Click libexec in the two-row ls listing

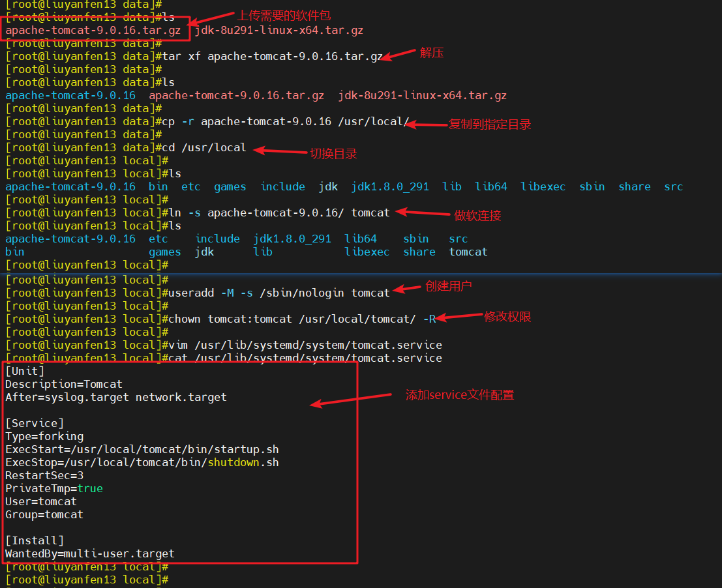pos(367,252)
